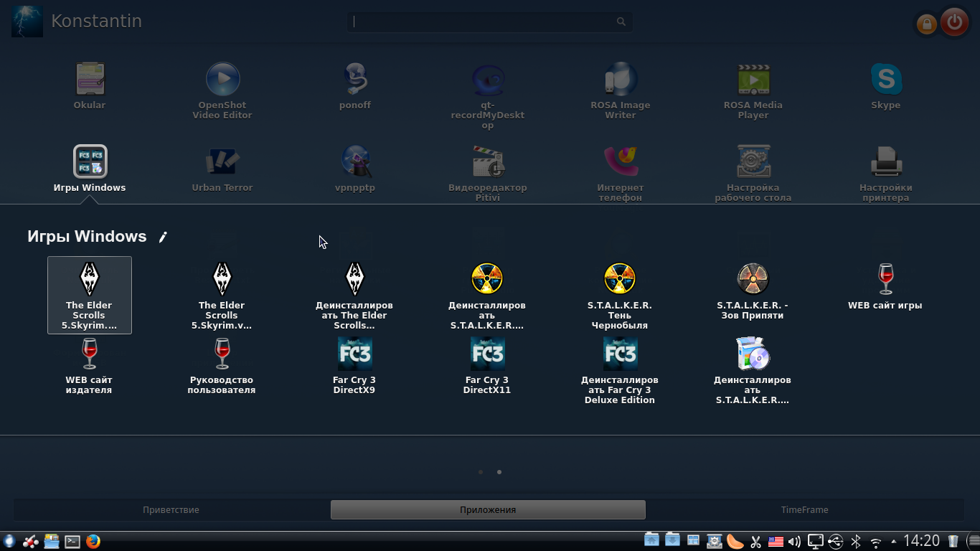Click the search magnifier icon
Viewport: 980px width, 551px height.
coord(621,22)
